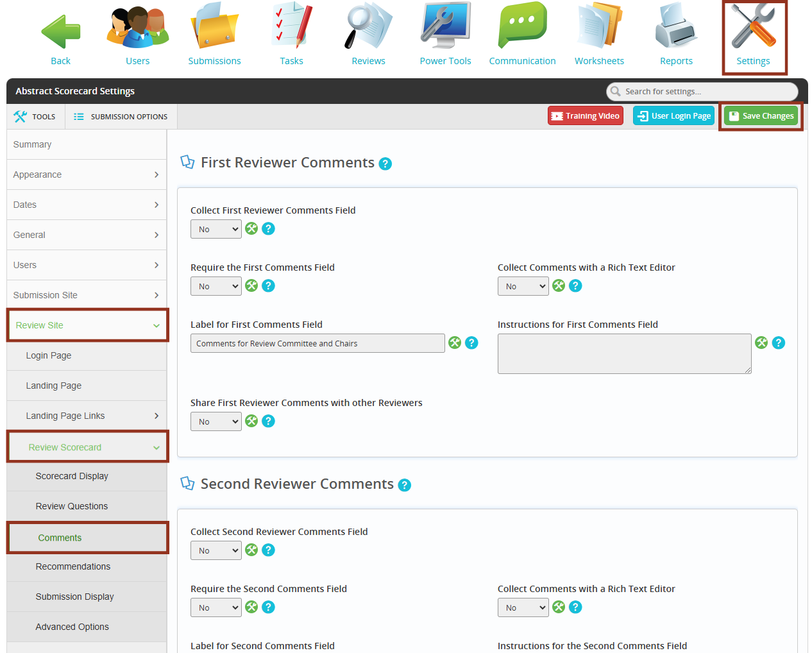Expand the Users sidebar section
The height and width of the screenshot is (653, 812).
[87, 265]
